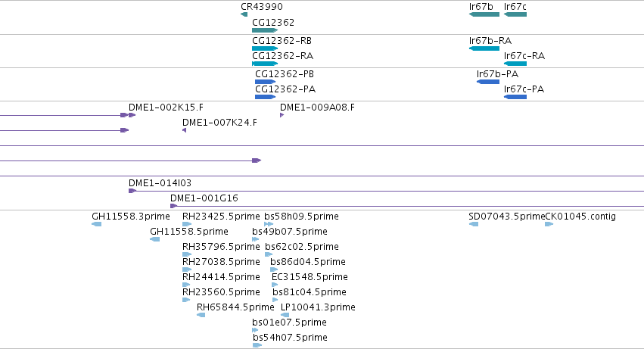
Task: Select the Ir67c-PA protein arrow
Action: coord(515,97)
